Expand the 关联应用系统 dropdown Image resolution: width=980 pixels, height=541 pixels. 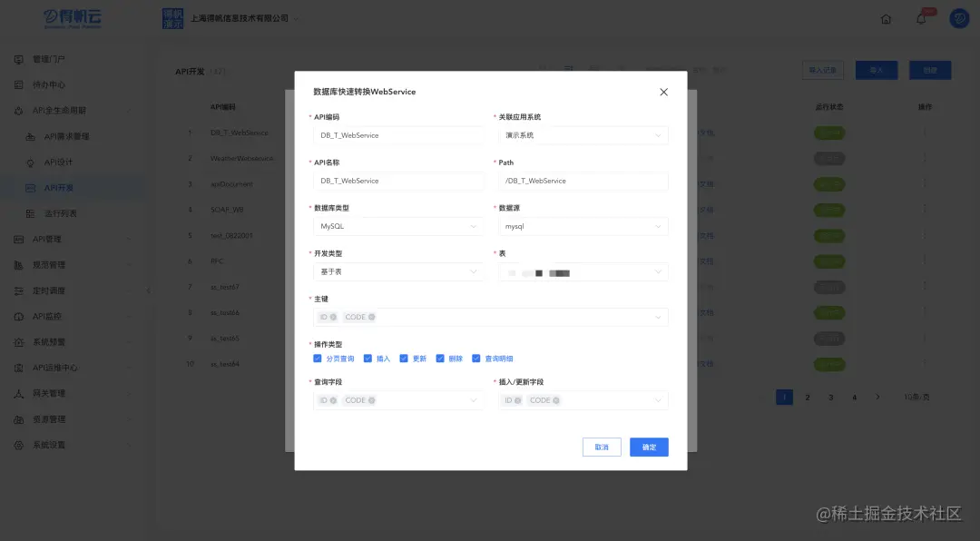(582, 134)
